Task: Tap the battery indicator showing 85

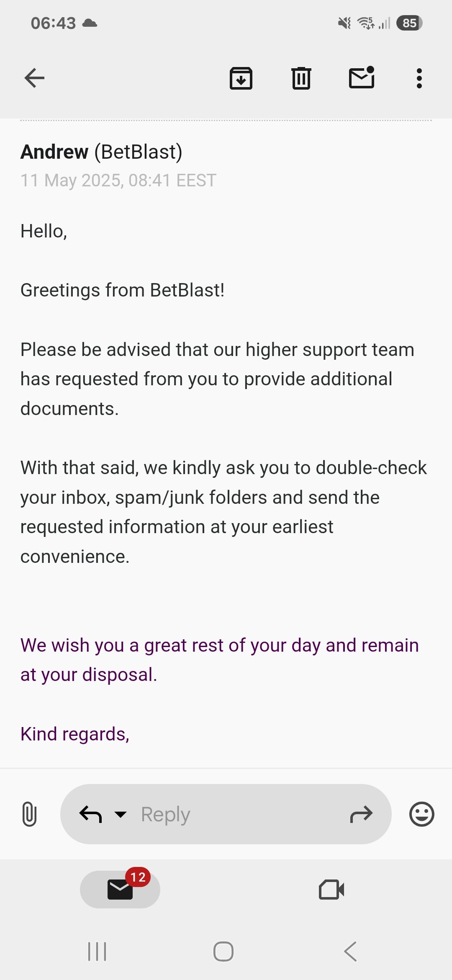Action: [x=409, y=23]
